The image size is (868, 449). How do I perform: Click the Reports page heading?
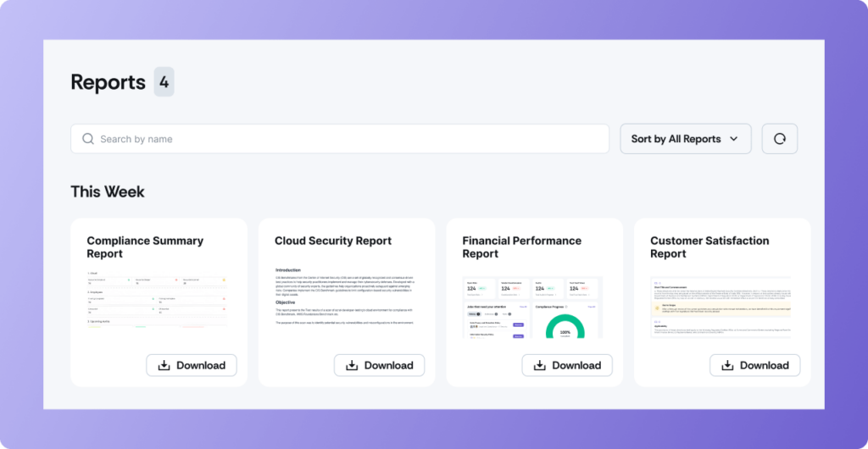click(108, 82)
